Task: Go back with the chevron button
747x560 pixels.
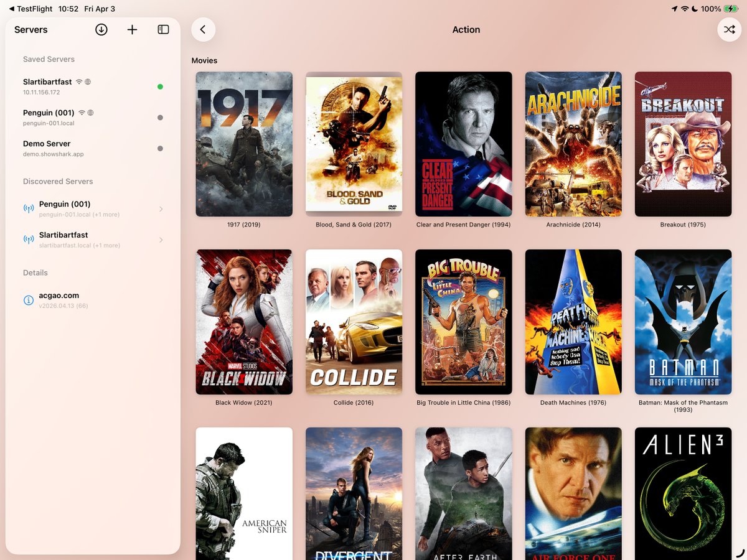Action: coord(203,29)
